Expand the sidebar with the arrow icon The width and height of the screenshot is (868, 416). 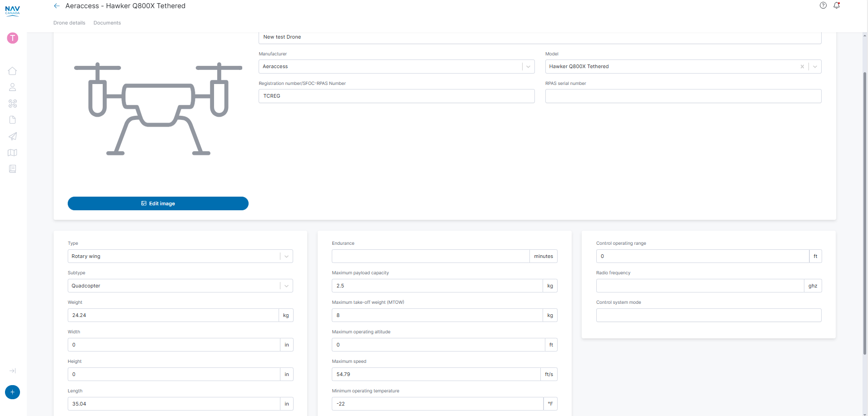(13, 371)
